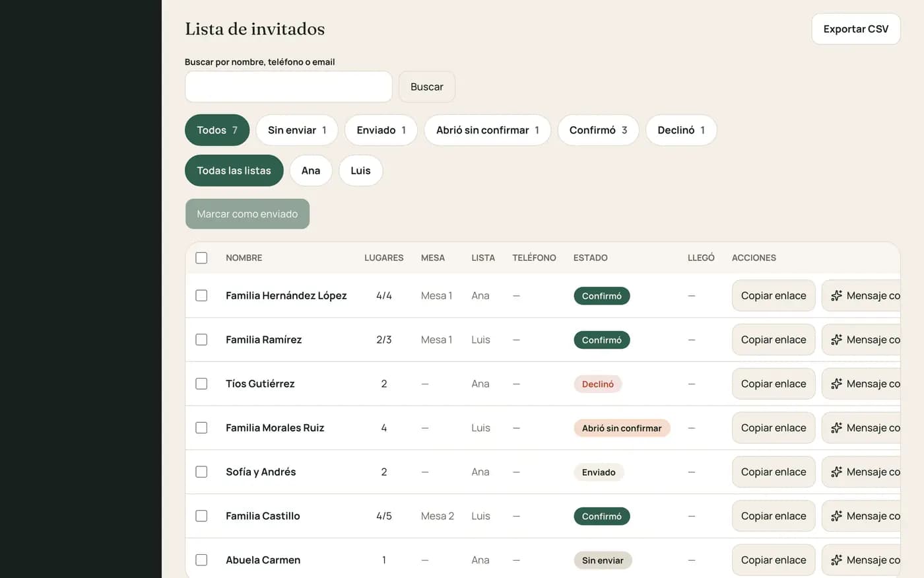The height and width of the screenshot is (578, 924).
Task: Click the Confirmó badge for Familia Castillo
Action: (x=602, y=516)
